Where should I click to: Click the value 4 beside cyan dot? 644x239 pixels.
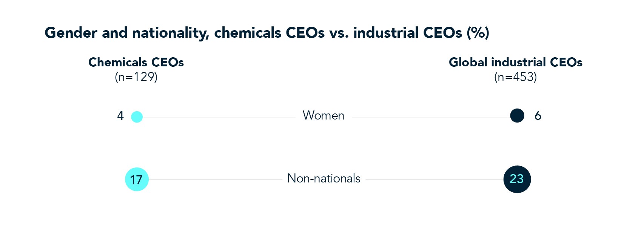click(x=120, y=115)
